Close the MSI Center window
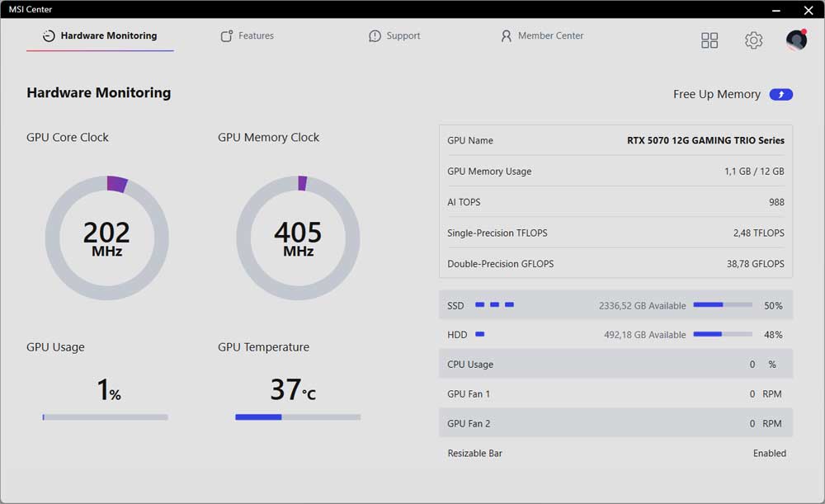The width and height of the screenshot is (825, 504). (x=808, y=10)
